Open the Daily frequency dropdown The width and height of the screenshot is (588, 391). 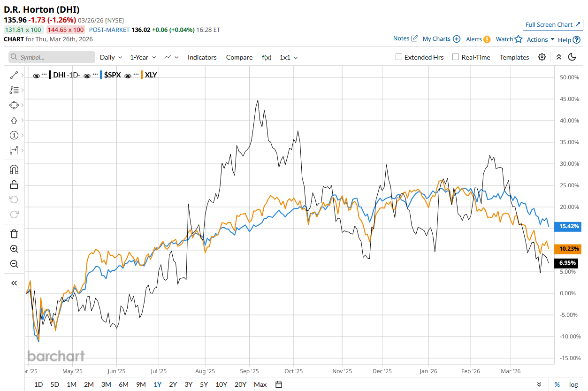tap(111, 57)
